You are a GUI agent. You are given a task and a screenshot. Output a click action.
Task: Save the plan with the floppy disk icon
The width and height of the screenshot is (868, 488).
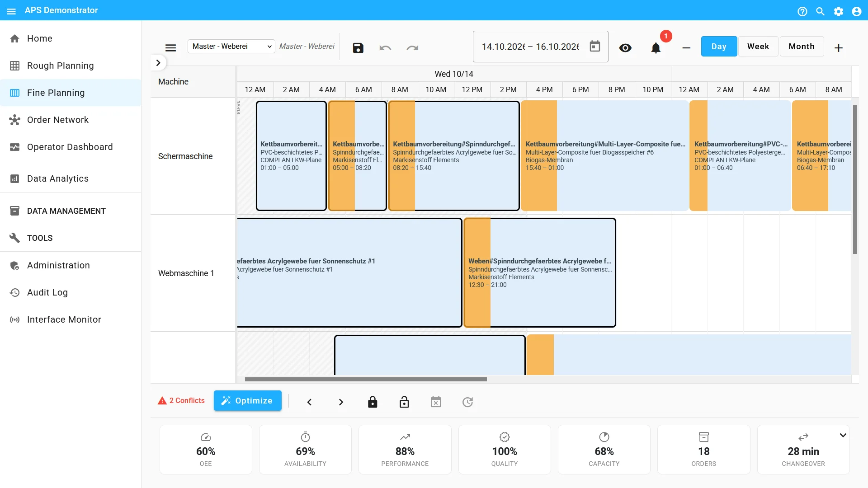tap(358, 47)
